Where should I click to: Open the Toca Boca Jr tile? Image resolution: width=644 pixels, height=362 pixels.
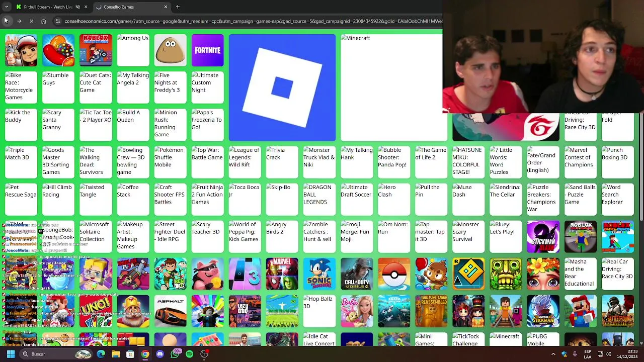[x=245, y=199]
